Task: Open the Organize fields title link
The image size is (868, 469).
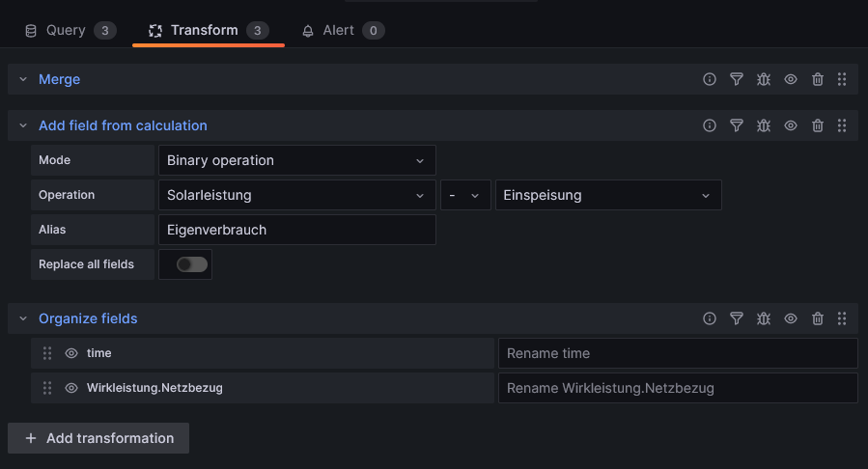Action: (88, 318)
